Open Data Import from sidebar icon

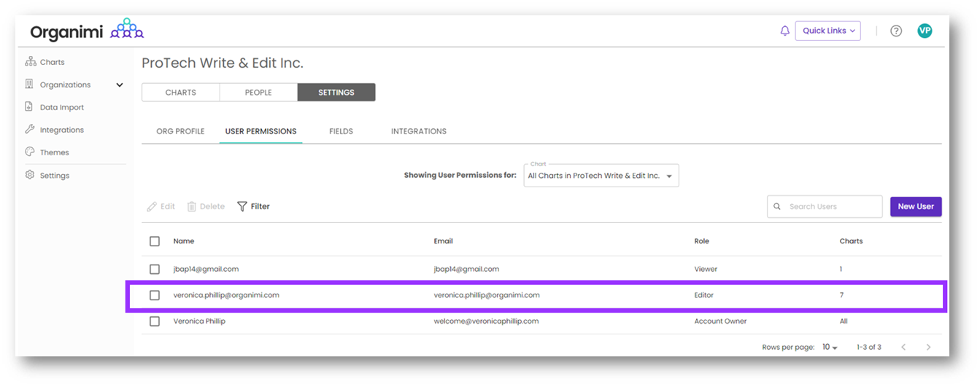tap(30, 107)
